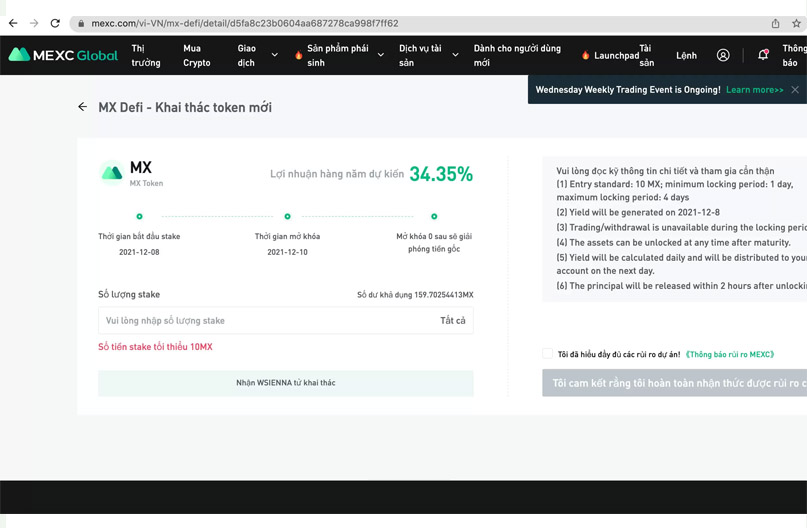The height and width of the screenshot is (528, 807).
Task: Click the MEXC Global logo
Action: 63,55
